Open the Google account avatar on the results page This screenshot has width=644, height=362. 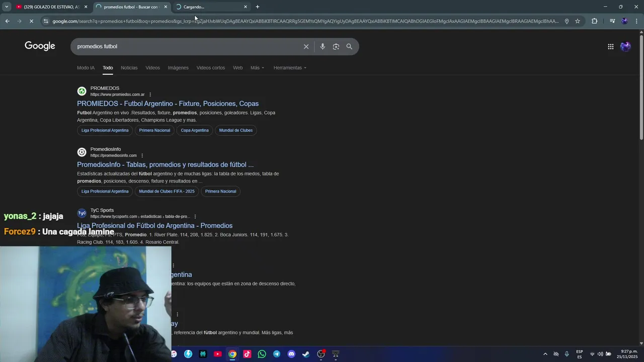tap(625, 46)
